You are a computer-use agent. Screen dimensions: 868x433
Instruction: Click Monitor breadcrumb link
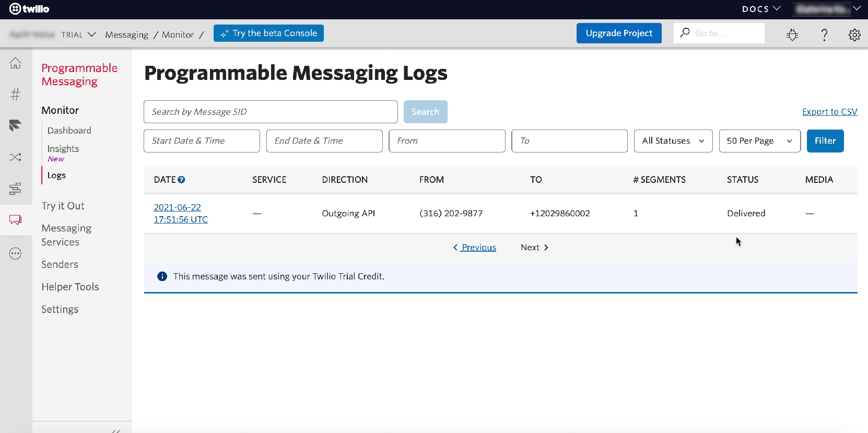tap(178, 34)
